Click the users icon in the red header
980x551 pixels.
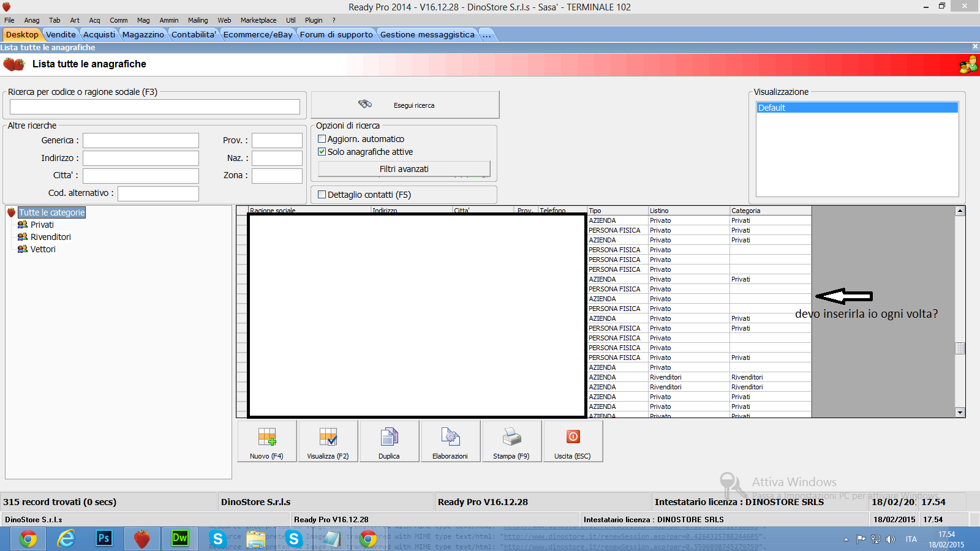coord(968,64)
